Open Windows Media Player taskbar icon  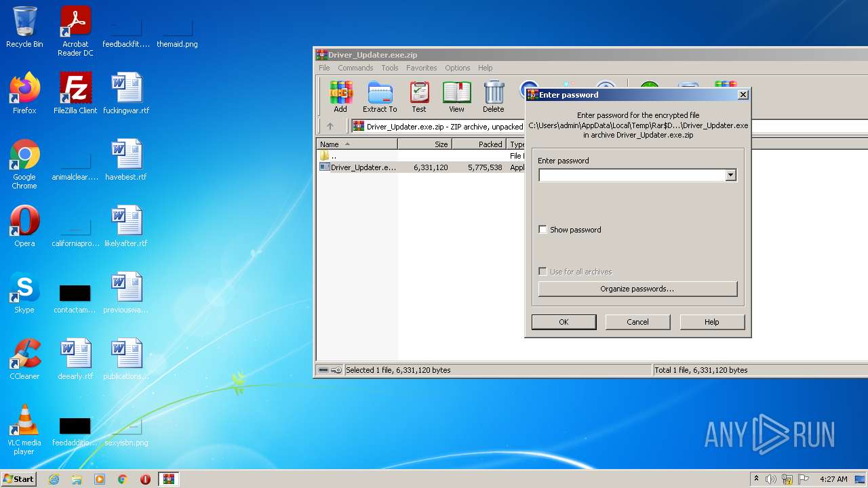pyautogui.click(x=100, y=479)
